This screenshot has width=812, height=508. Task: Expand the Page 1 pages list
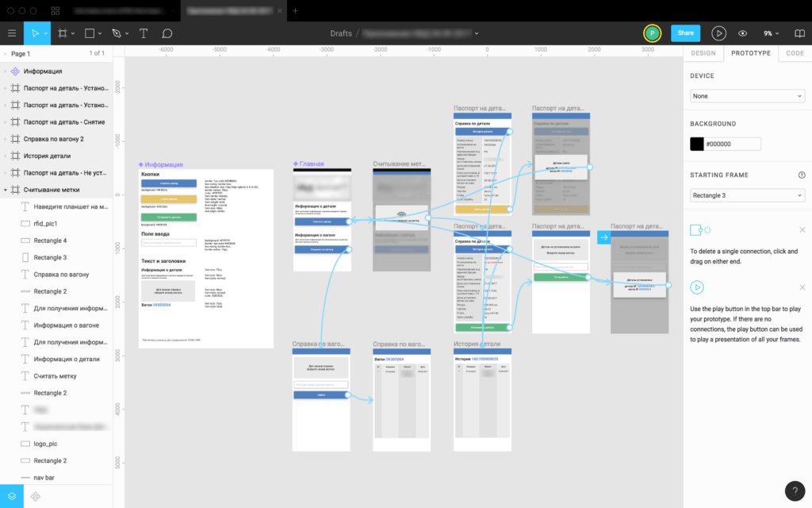pyautogui.click(x=6, y=53)
